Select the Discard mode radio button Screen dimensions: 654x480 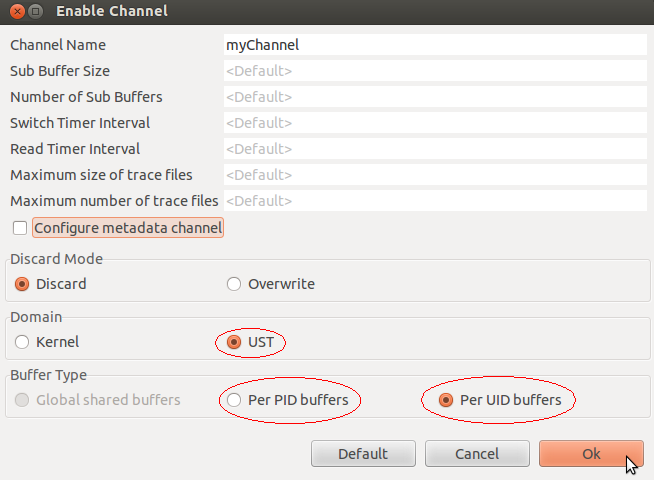tap(23, 284)
